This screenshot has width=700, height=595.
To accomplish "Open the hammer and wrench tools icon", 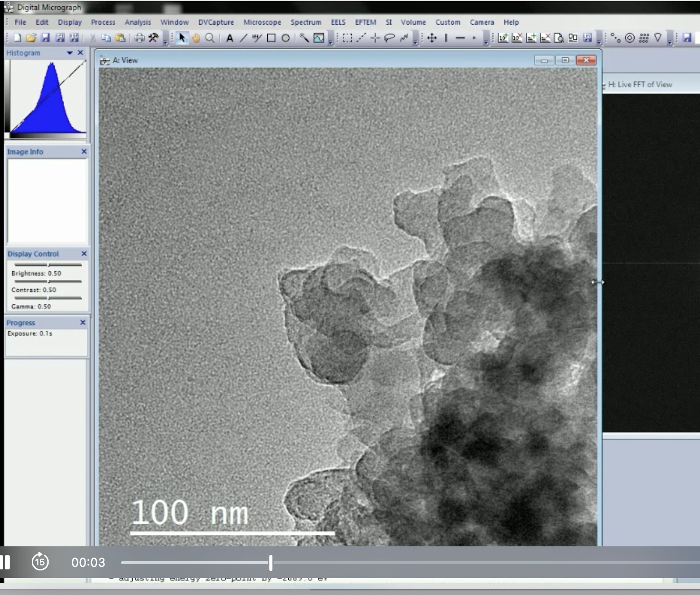I will tap(153, 38).
